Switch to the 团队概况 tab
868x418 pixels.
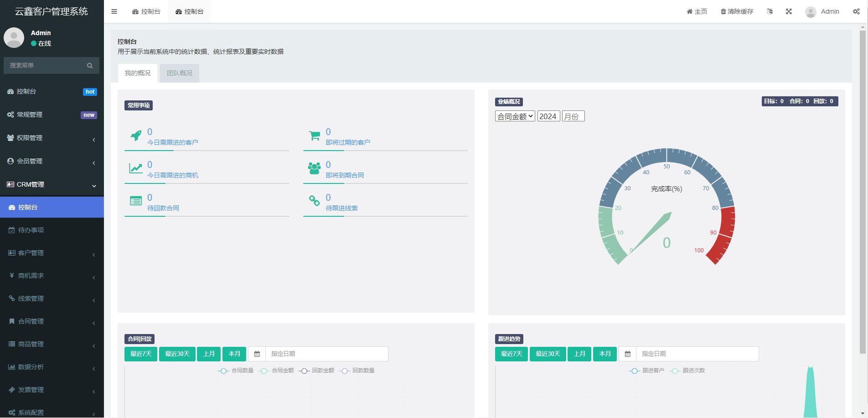point(179,73)
